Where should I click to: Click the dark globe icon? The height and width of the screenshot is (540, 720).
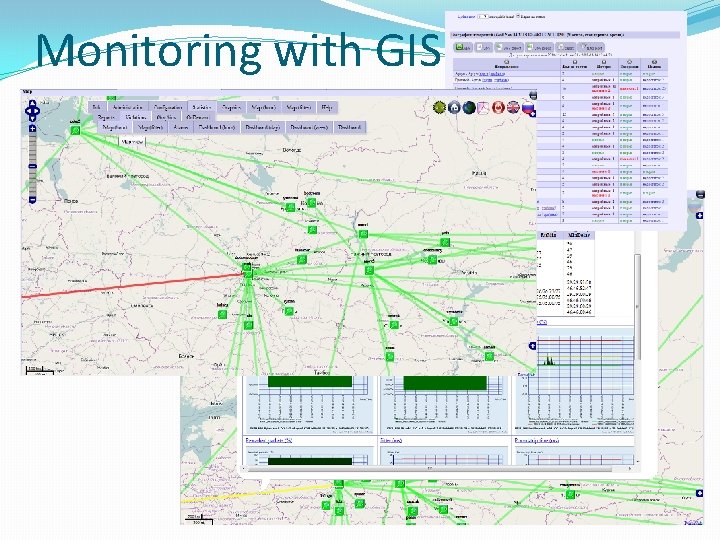(x=469, y=107)
